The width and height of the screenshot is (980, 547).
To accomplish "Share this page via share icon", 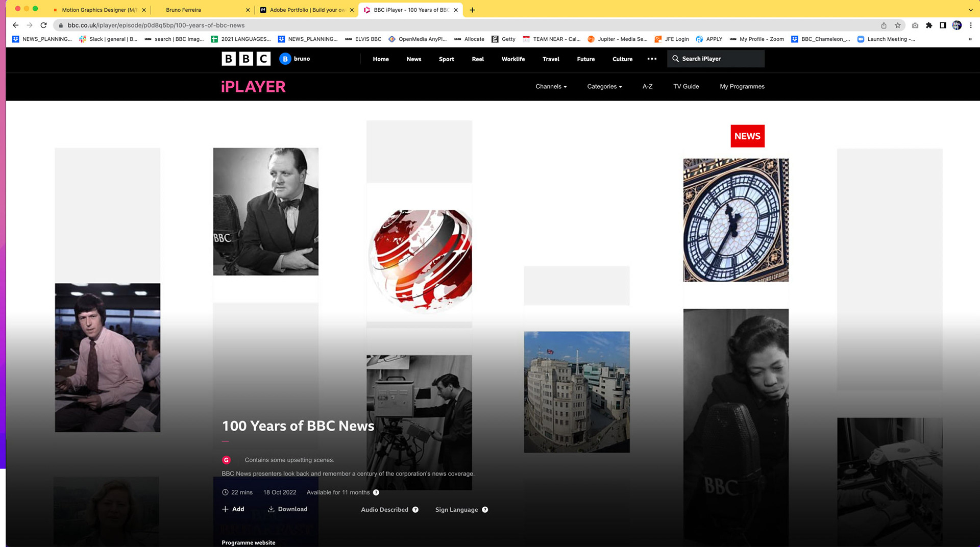I will (884, 25).
